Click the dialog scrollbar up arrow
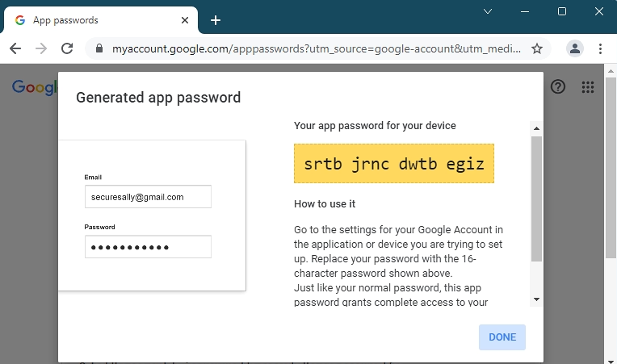Screen dimensions: 617x364 pos(536,128)
